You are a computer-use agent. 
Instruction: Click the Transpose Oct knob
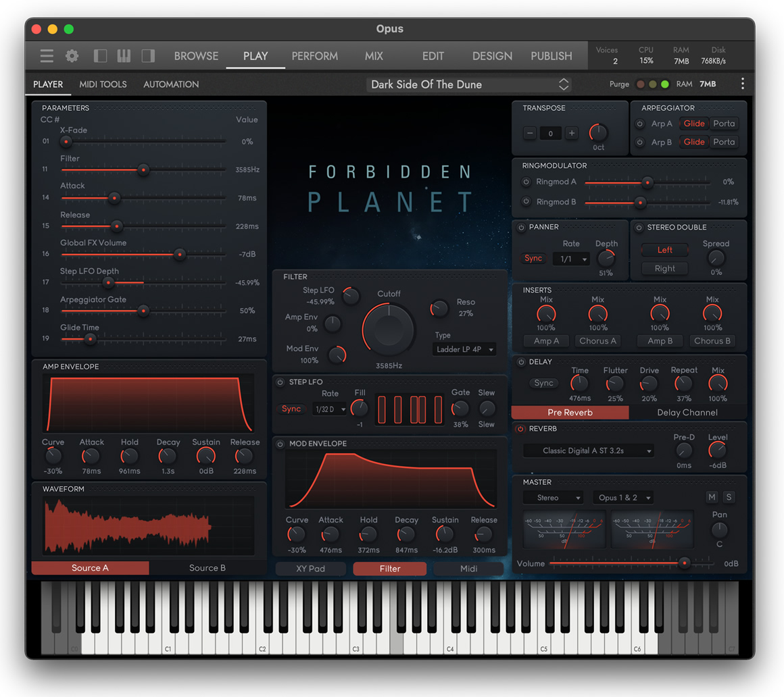(x=598, y=132)
